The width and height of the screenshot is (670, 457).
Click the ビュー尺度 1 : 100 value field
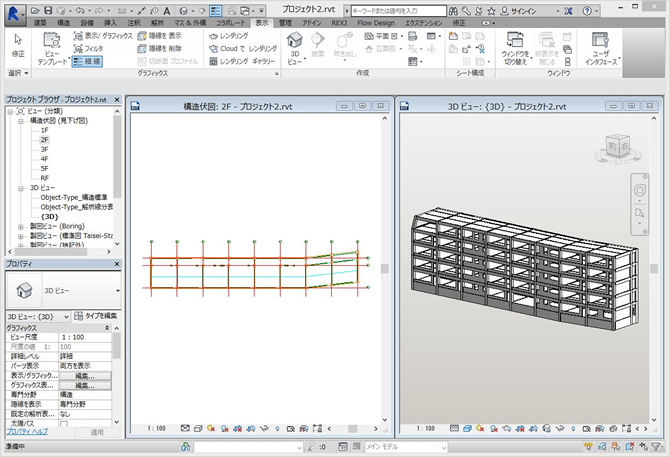pyautogui.click(x=85, y=337)
